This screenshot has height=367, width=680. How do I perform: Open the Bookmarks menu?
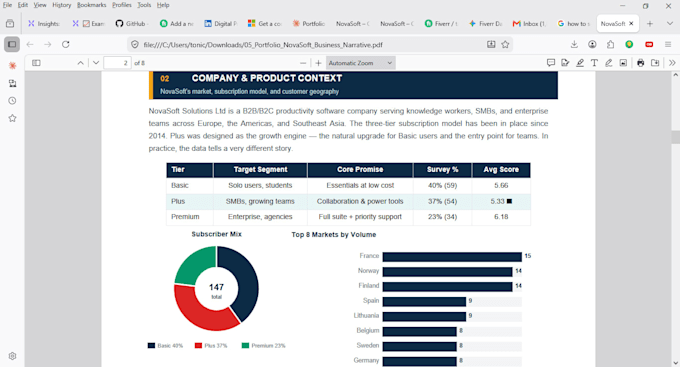pos(92,5)
